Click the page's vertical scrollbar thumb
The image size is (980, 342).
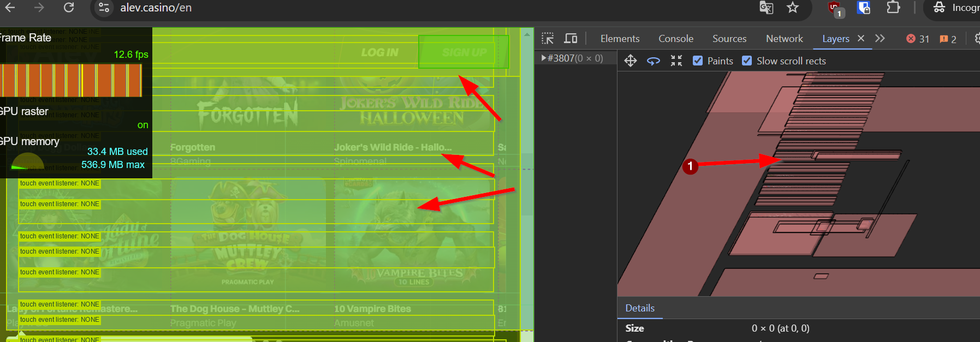click(527, 185)
